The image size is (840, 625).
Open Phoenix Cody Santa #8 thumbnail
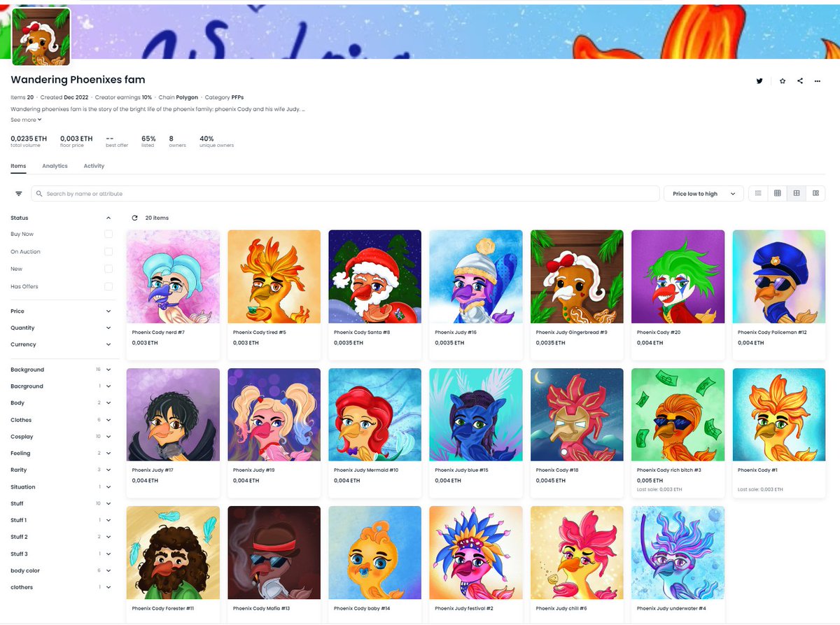coord(375,276)
